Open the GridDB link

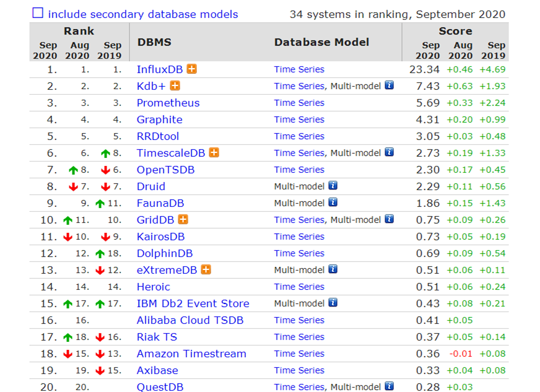tap(155, 220)
